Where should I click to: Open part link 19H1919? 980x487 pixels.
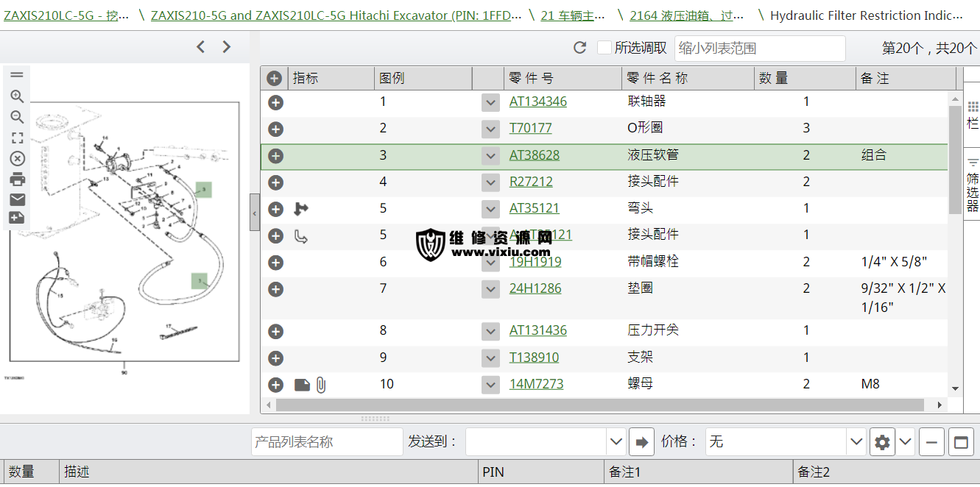535,262
